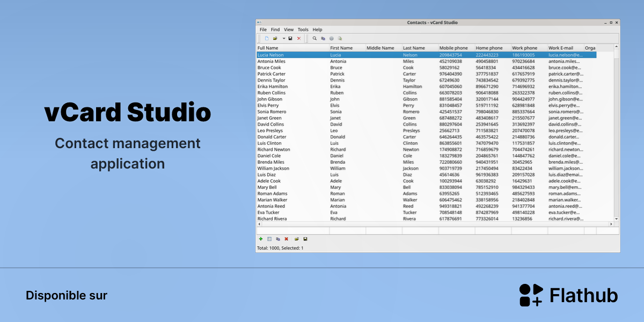Modify the selected contact via bottom toolbar icon
Image resolution: width=644 pixels, height=322 pixels.
(x=269, y=239)
